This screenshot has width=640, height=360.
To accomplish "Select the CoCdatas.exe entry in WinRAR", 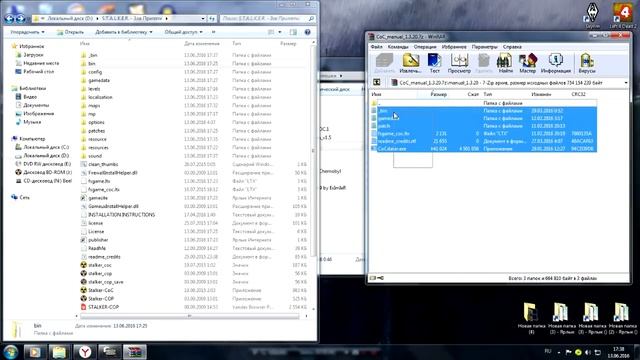I will tap(484, 149).
